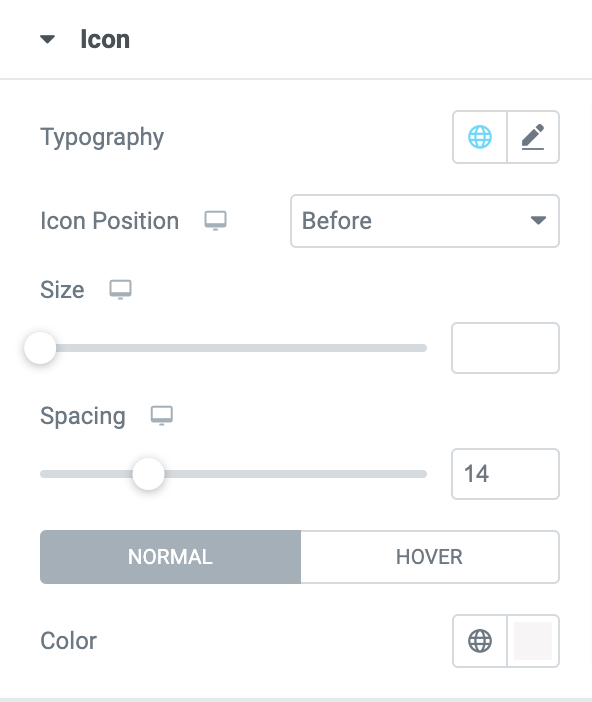592x702 pixels.
Task: Click the Spacing slider track right portion
Action: 296,474
